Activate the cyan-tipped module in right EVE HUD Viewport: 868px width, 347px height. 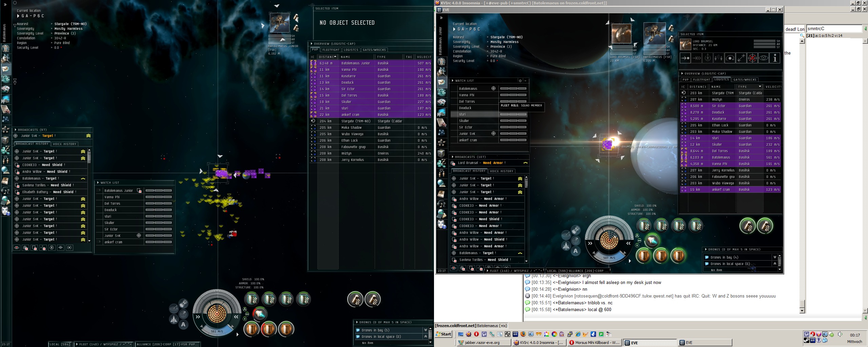[651, 241]
